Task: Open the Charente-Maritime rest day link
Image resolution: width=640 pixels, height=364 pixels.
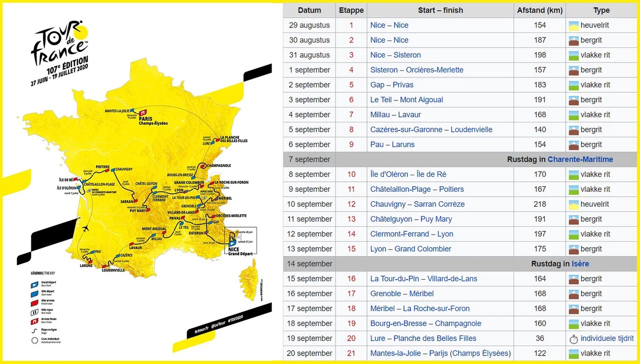Action: [x=580, y=159]
